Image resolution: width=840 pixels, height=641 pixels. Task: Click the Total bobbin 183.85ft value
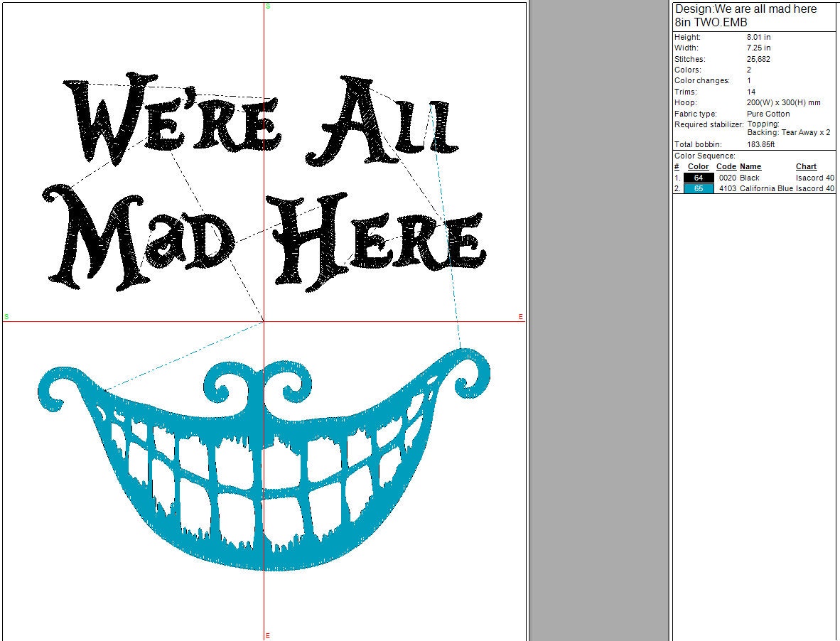[x=762, y=144]
